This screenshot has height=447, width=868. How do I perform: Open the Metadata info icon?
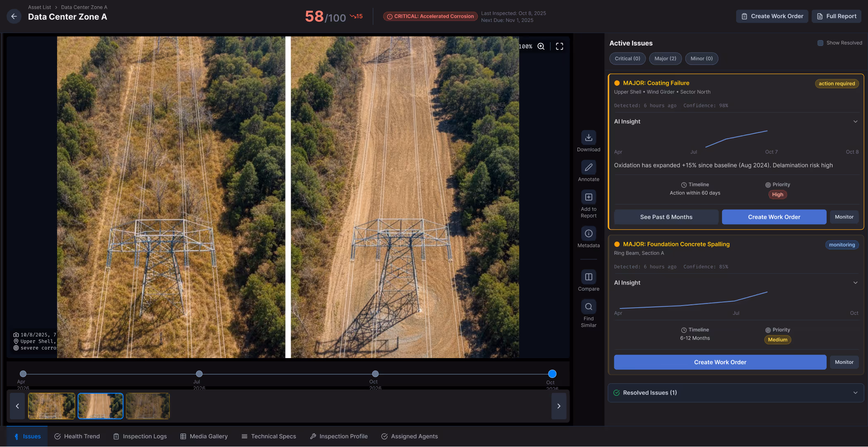[x=589, y=234]
